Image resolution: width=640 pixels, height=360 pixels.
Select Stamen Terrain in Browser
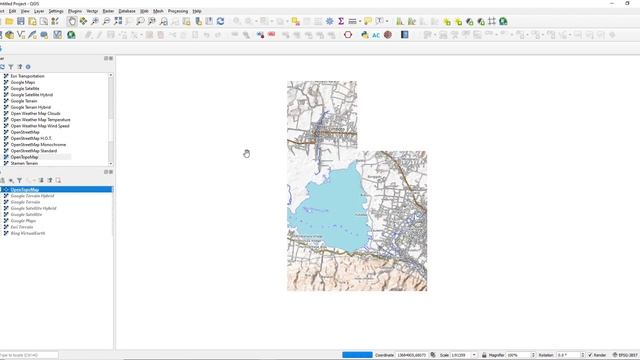[x=24, y=163]
